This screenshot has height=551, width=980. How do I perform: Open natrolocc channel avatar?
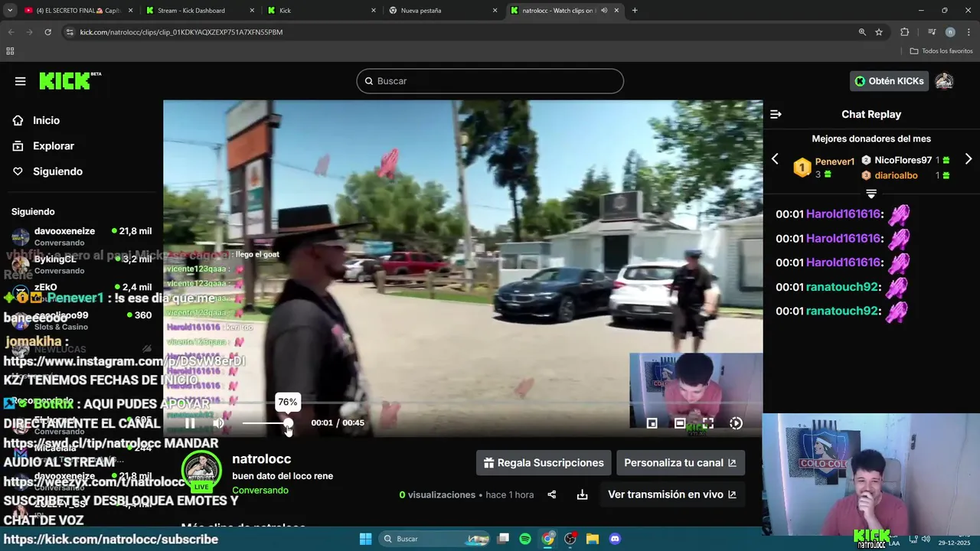(x=201, y=472)
